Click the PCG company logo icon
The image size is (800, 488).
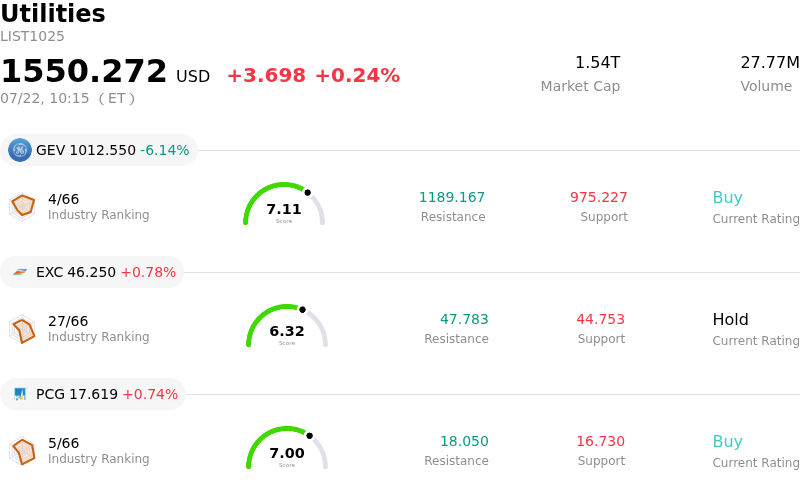[20, 394]
